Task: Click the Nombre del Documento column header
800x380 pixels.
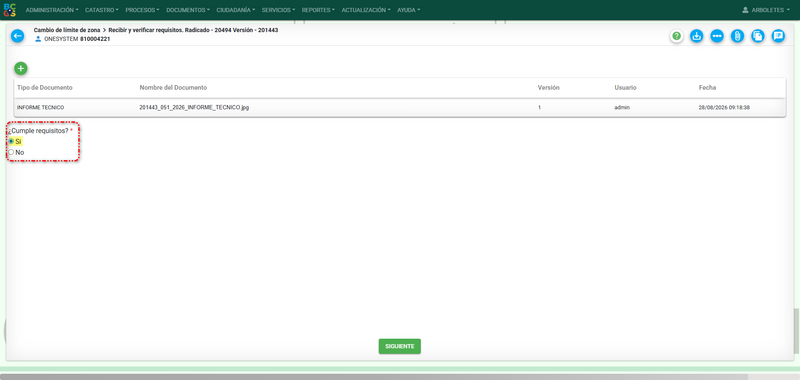Action: [x=173, y=88]
